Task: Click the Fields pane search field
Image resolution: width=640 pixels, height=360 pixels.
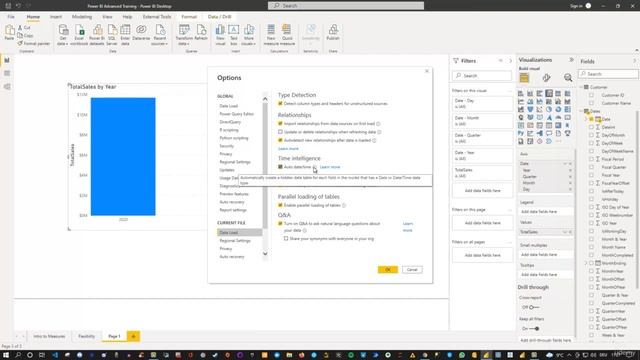Action: click(608, 74)
